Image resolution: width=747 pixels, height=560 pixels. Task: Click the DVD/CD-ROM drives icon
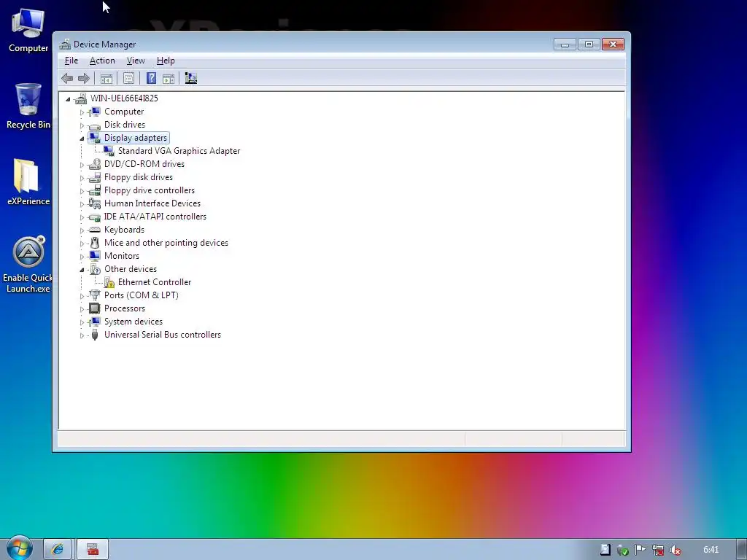95,164
